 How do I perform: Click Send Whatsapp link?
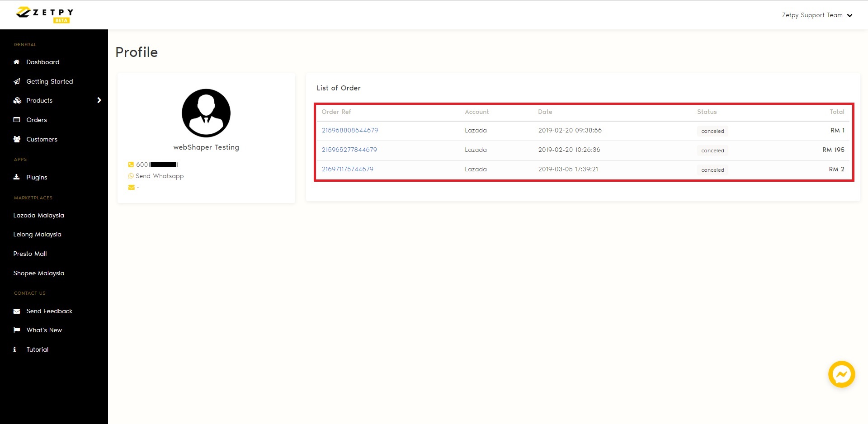(160, 176)
